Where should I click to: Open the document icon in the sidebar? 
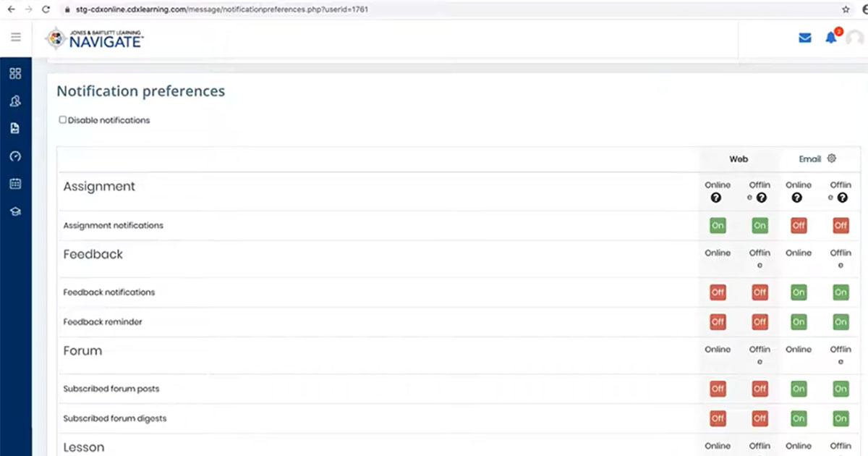15,129
